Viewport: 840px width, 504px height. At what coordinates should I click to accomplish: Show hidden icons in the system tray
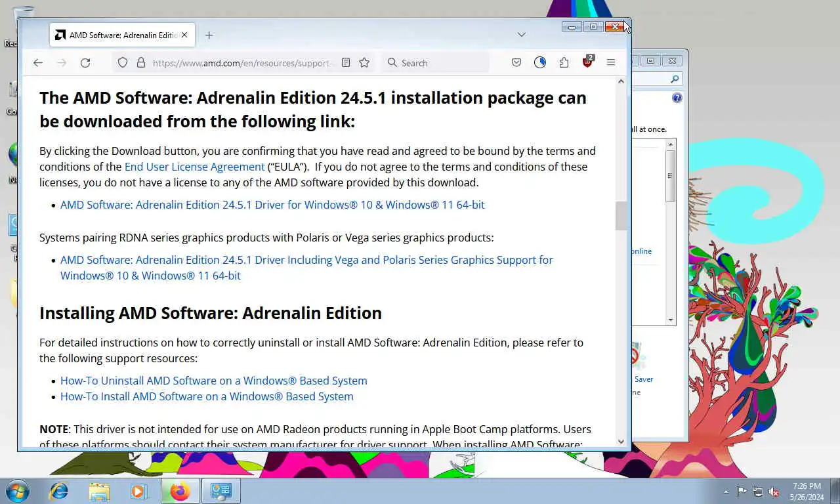(x=726, y=492)
